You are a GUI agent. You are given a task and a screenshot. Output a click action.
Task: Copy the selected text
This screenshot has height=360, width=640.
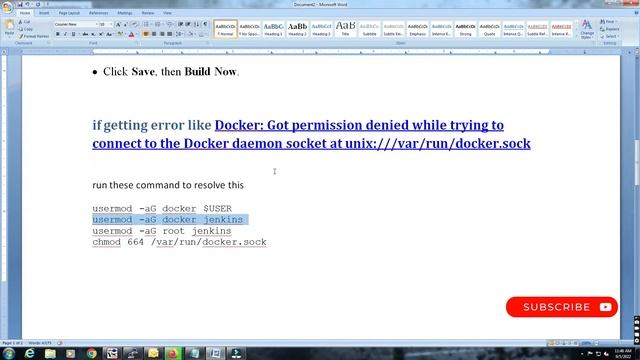pyautogui.click(x=25, y=29)
